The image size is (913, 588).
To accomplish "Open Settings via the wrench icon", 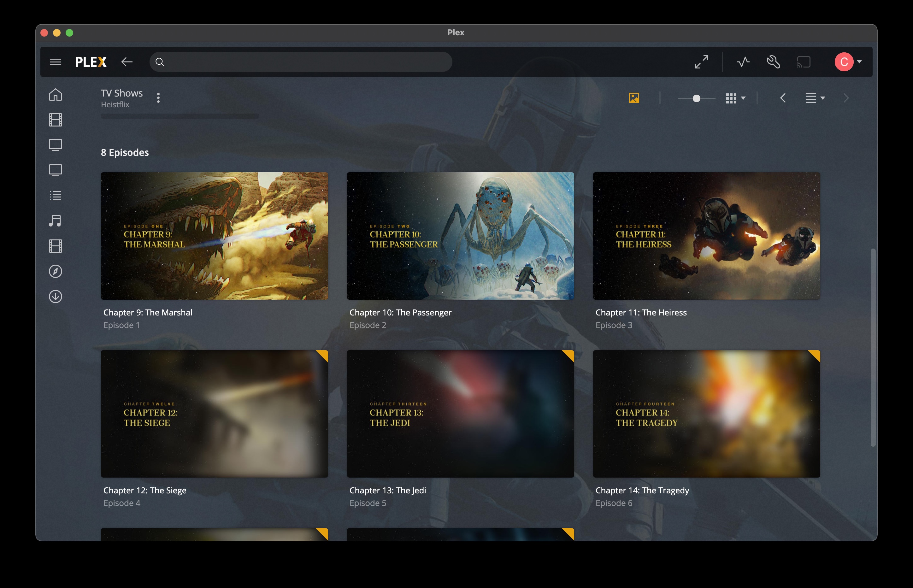I will click(773, 62).
